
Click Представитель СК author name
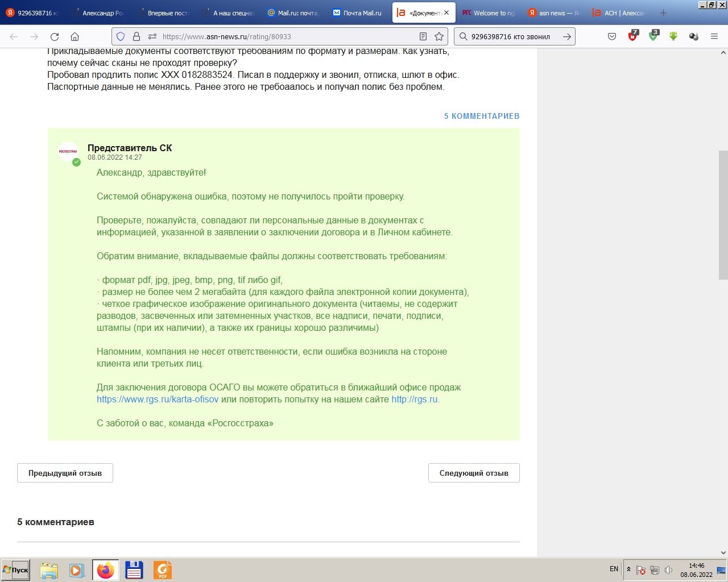pos(130,148)
